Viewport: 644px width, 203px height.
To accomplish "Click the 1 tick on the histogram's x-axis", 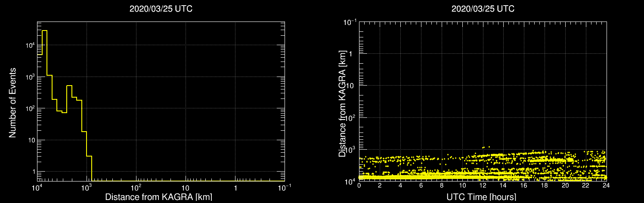I will click(x=235, y=188).
